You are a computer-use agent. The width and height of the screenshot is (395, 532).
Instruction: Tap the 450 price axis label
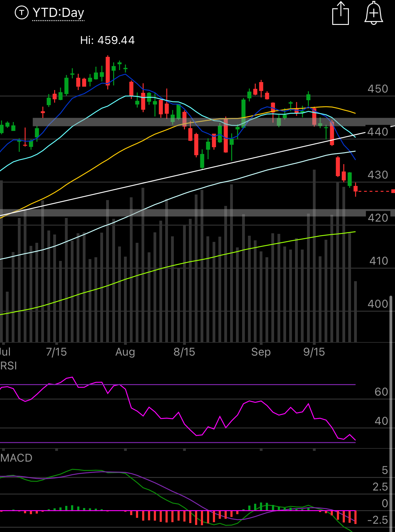pyautogui.click(x=378, y=89)
